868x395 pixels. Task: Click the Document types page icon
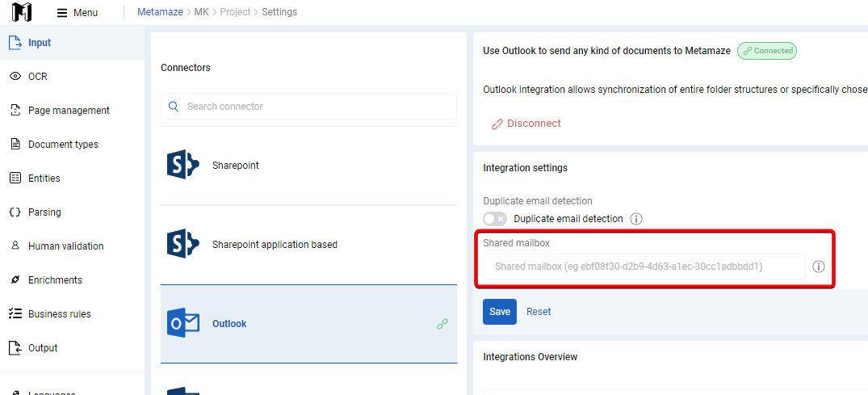click(x=15, y=144)
